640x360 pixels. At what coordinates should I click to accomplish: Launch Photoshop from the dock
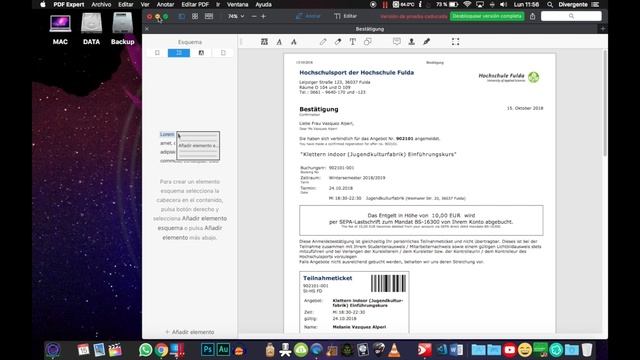pyautogui.click(x=207, y=349)
